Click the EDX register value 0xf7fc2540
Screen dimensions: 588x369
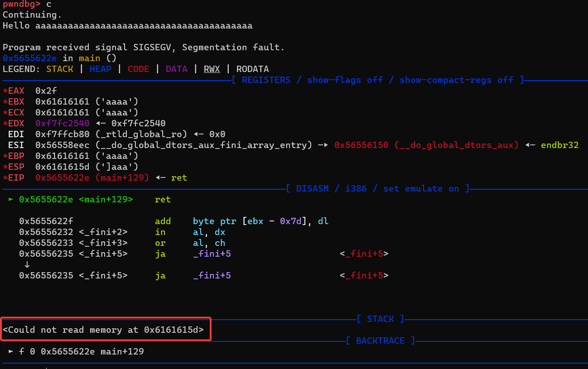pos(62,124)
